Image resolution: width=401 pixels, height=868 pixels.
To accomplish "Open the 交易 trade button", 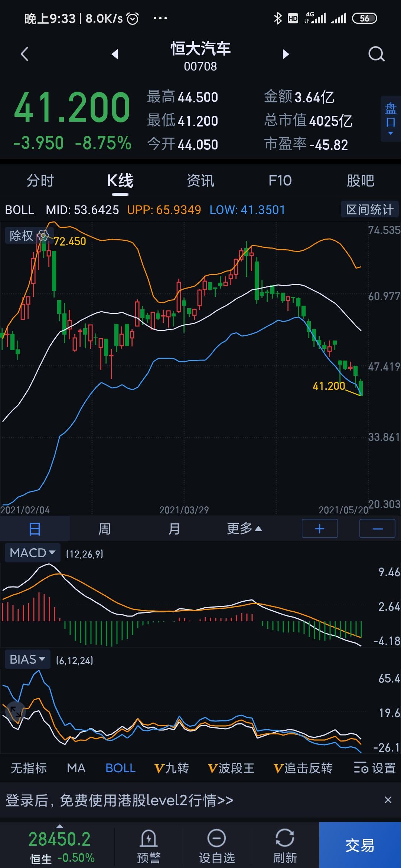I will click(360, 845).
